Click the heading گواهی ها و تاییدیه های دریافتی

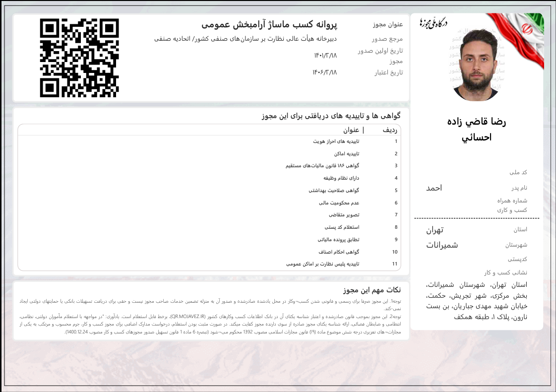click(331, 116)
